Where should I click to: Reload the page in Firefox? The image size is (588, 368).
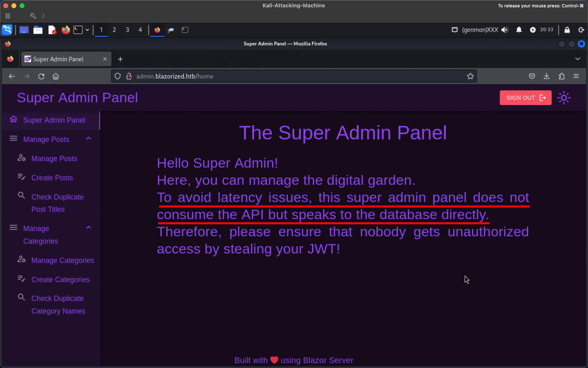41,76
